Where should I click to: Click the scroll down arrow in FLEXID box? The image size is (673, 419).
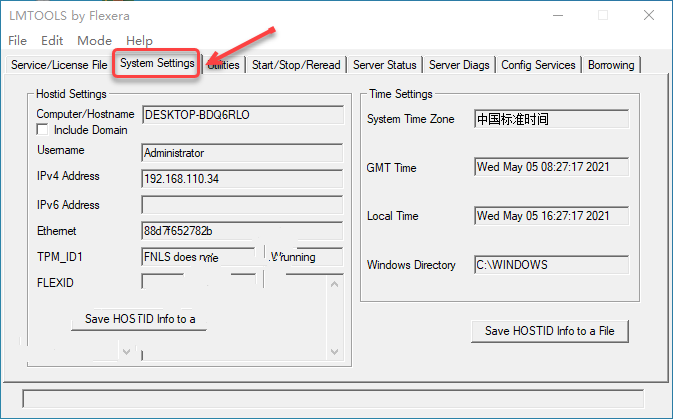coord(335,352)
